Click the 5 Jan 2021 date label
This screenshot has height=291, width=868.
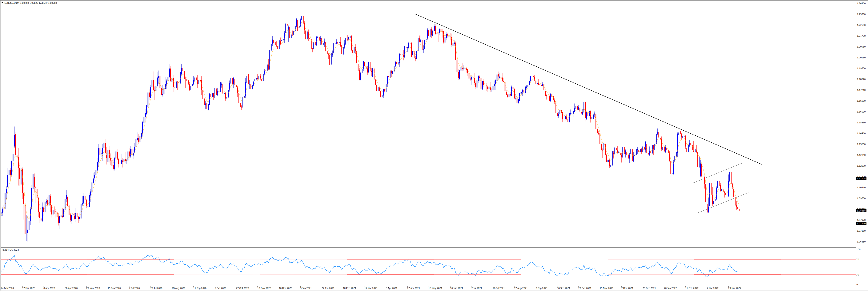[x=306, y=288]
